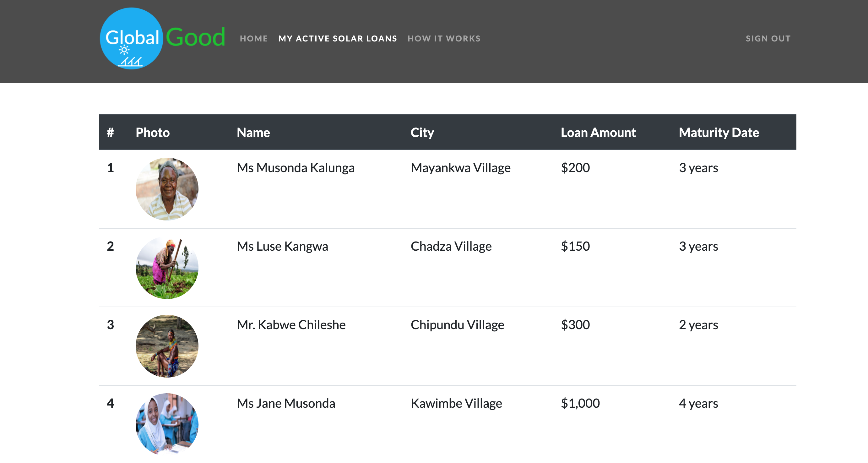Open How It Works page
Screen dimensions: 868x463
coord(444,38)
